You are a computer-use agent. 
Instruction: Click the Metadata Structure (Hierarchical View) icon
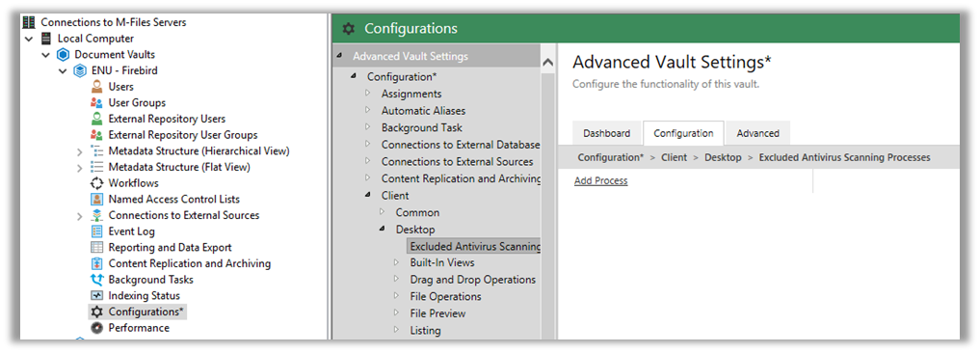coord(97,150)
